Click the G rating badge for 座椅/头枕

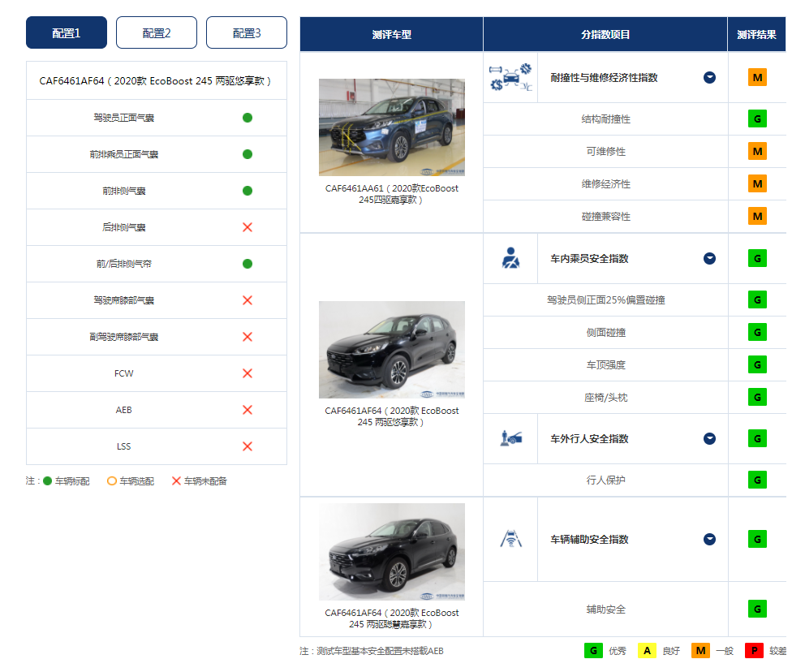tap(757, 398)
